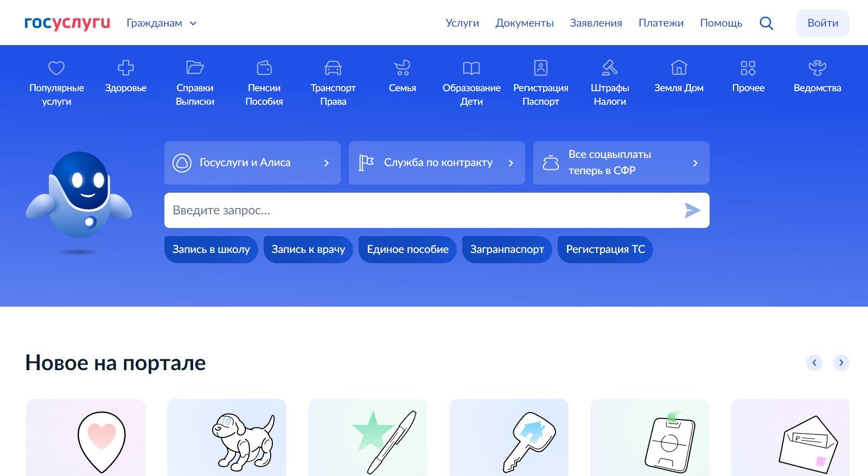Click the Штрафы Налоги gavel icon

(x=610, y=68)
